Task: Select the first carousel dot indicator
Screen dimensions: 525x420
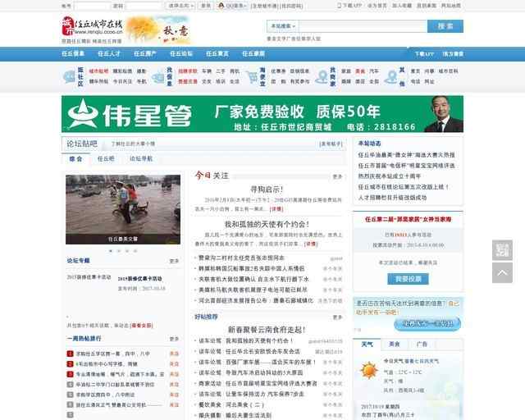Action: (x=111, y=250)
